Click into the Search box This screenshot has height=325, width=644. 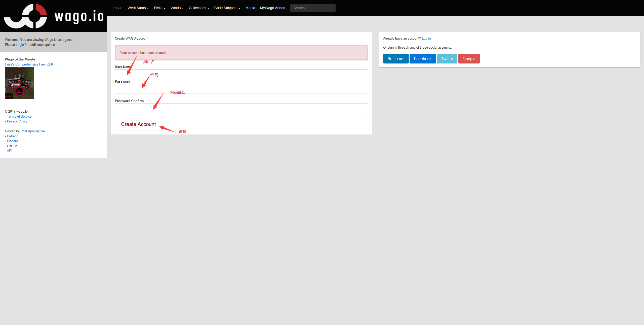pyautogui.click(x=313, y=8)
